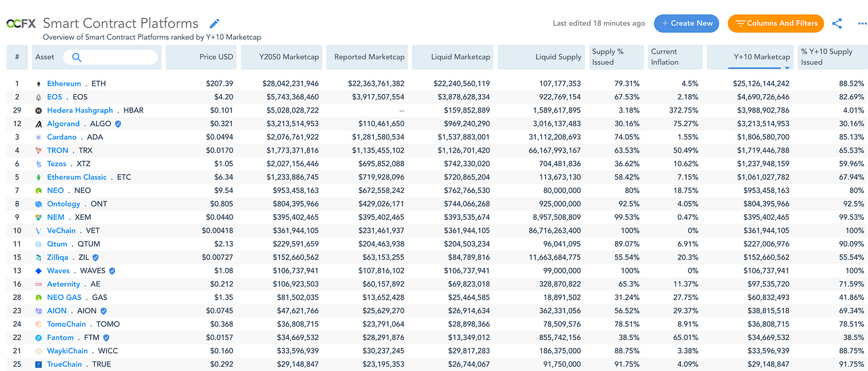The image size is (868, 371).
Task: Click the Aeternity coin icon
Action: pyautogui.click(x=39, y=284)
